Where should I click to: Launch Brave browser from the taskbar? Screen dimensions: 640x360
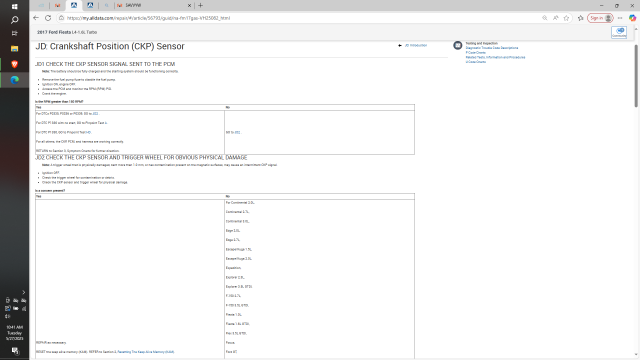point(15,64)
